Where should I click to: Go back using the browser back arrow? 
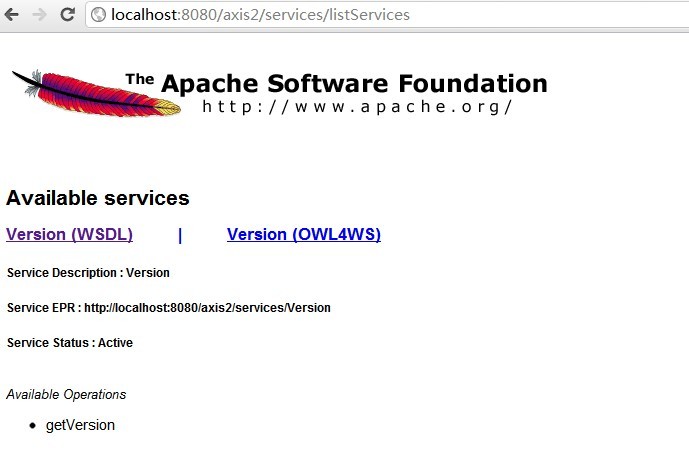click(12, 15)
